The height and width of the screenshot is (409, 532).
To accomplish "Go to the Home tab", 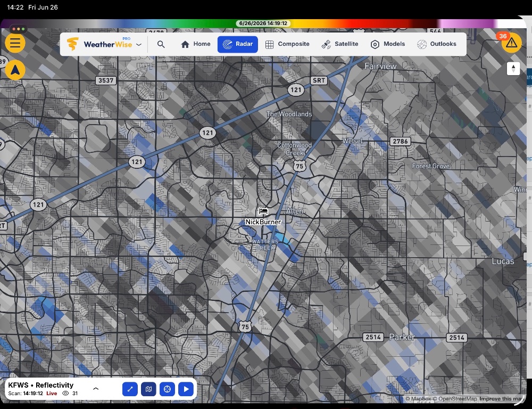I will (x=195, y=44).
